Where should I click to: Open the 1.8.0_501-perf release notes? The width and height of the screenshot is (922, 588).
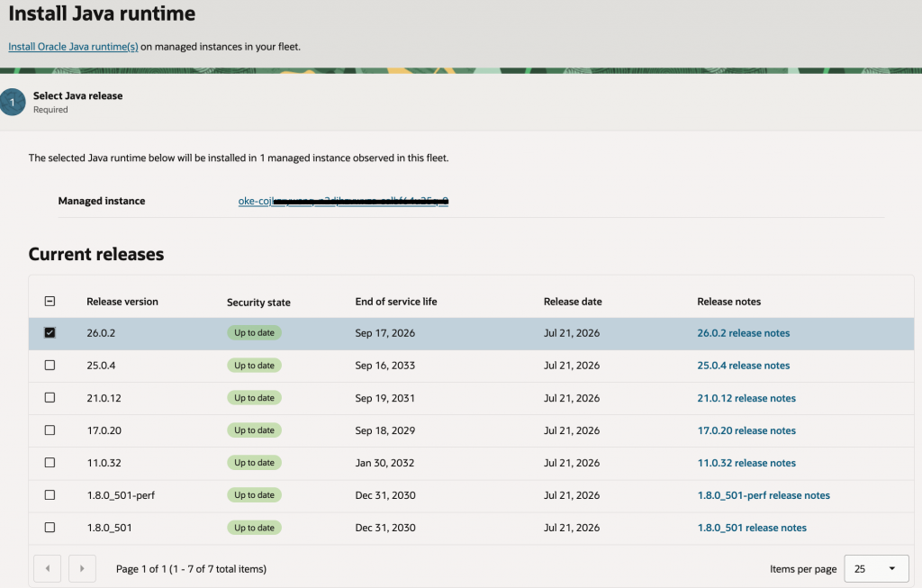(764, 495)
